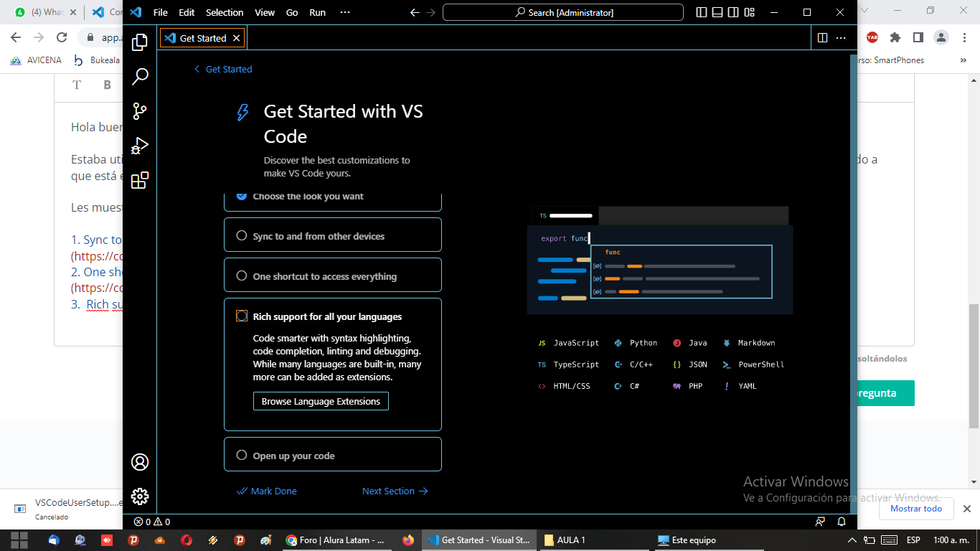Open AVICENA bookmark in Chrome
980x551 pixels.
[x=36, y=60]
